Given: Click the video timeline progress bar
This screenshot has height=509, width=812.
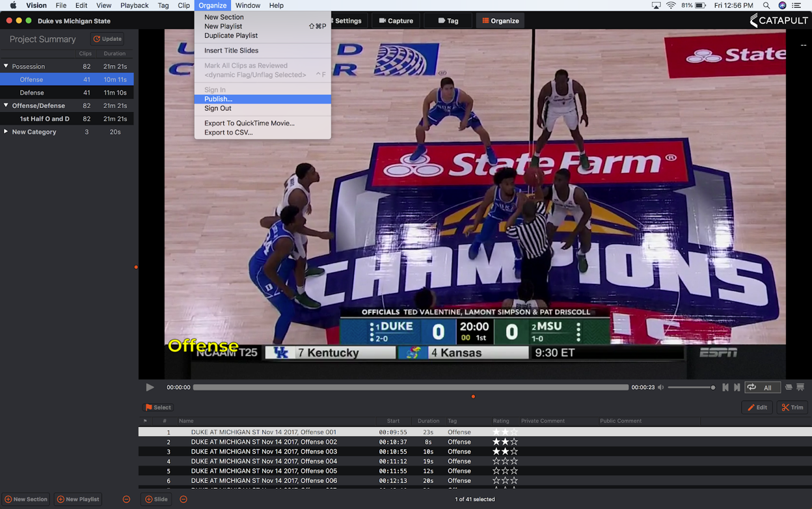Looking at the screenshot, I should pos(411,387).
